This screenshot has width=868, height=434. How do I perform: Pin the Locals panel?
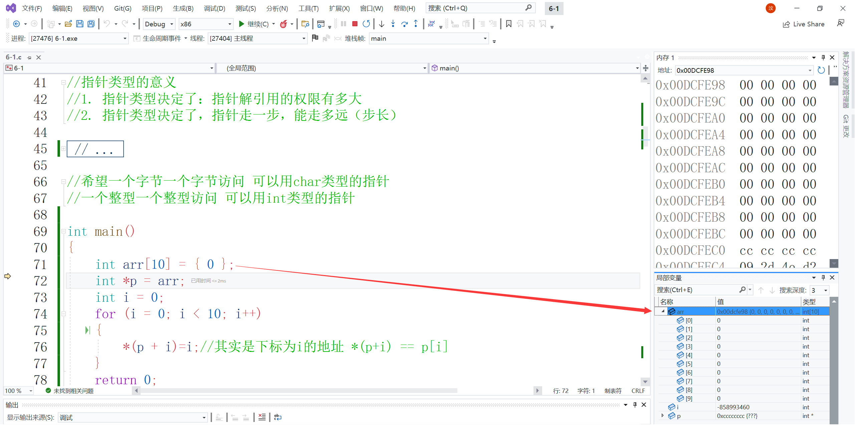(x=823, y=277)
